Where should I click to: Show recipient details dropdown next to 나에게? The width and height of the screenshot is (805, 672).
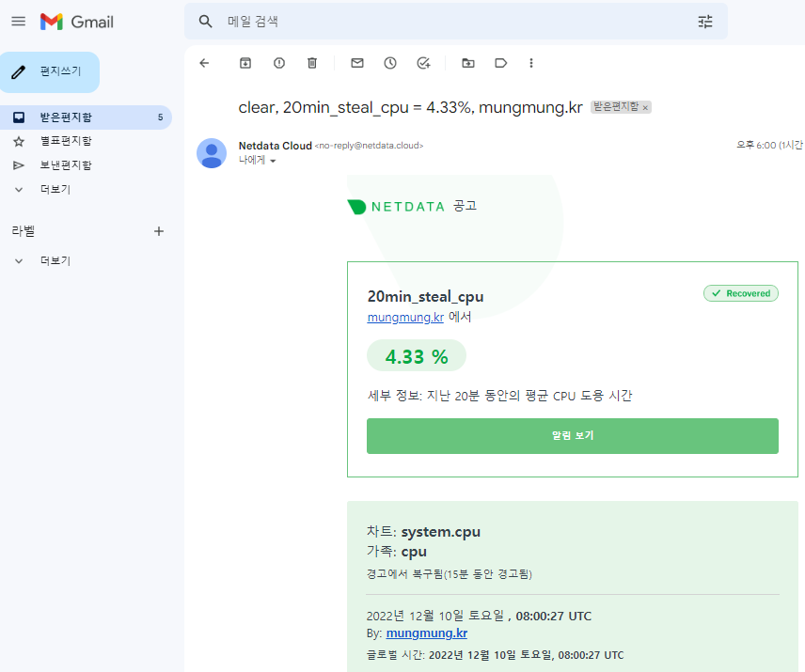273,161
